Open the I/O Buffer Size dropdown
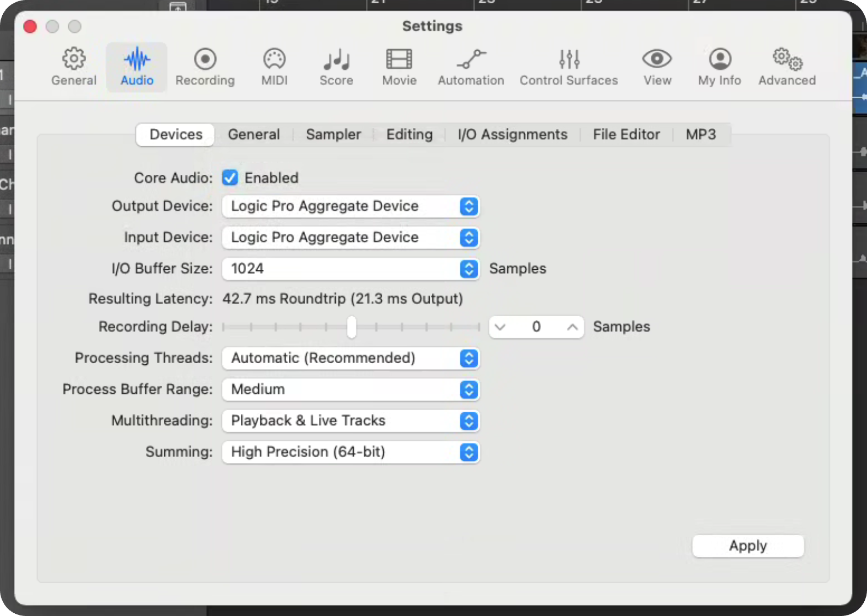 [351, 269]
